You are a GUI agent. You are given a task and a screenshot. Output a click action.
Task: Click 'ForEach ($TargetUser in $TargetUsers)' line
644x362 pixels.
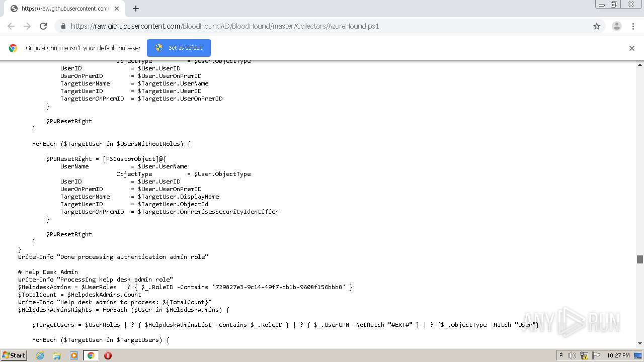(101, 340)
